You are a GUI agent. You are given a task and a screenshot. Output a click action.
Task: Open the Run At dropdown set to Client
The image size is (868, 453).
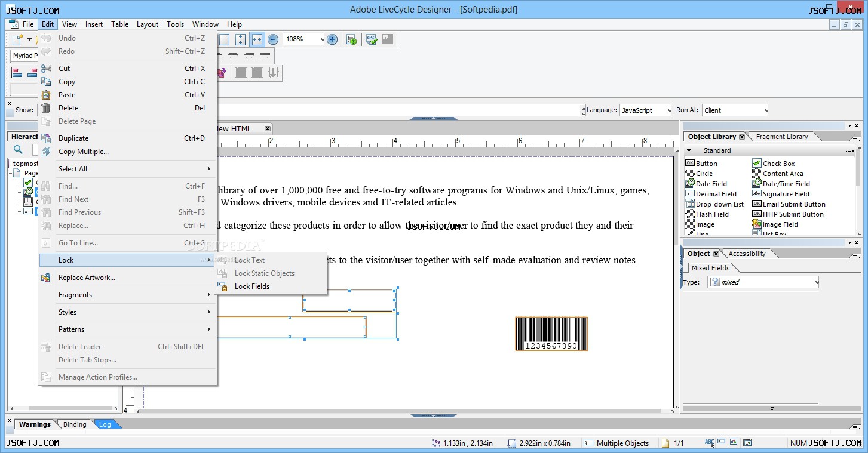click(735, 110)
